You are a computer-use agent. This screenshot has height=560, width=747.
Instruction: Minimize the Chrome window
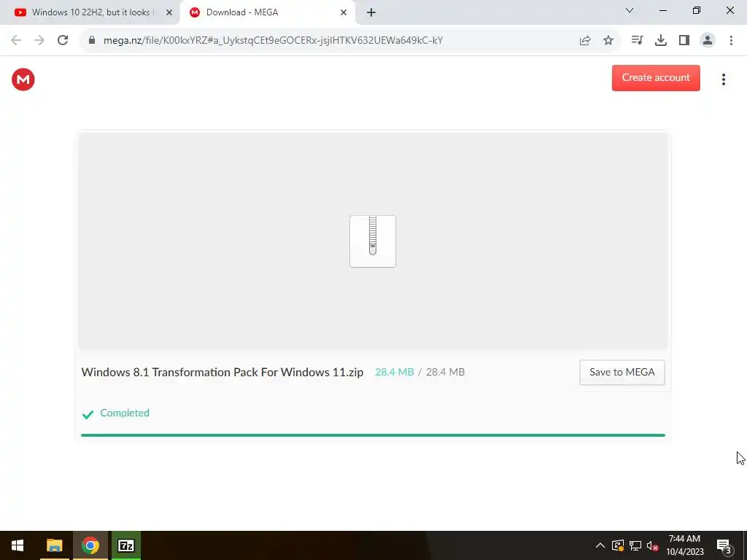(662, 10)
